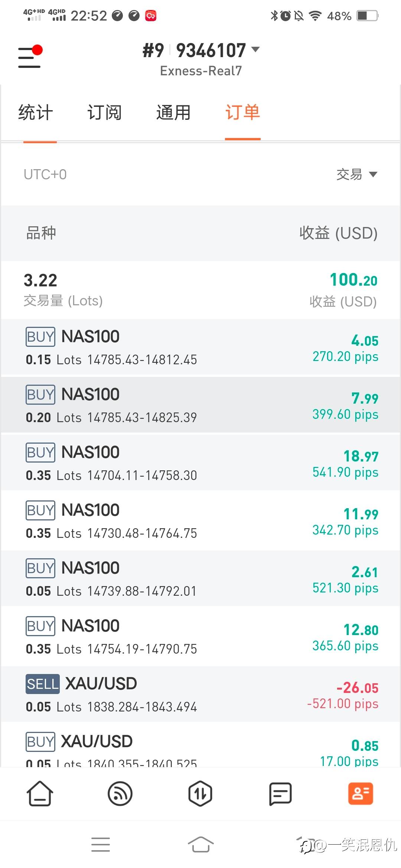Image resolution: width=401 pixels, height=868 pixels.
Task: Tap the Android recent apps menu button
Action: coord(101,845)
